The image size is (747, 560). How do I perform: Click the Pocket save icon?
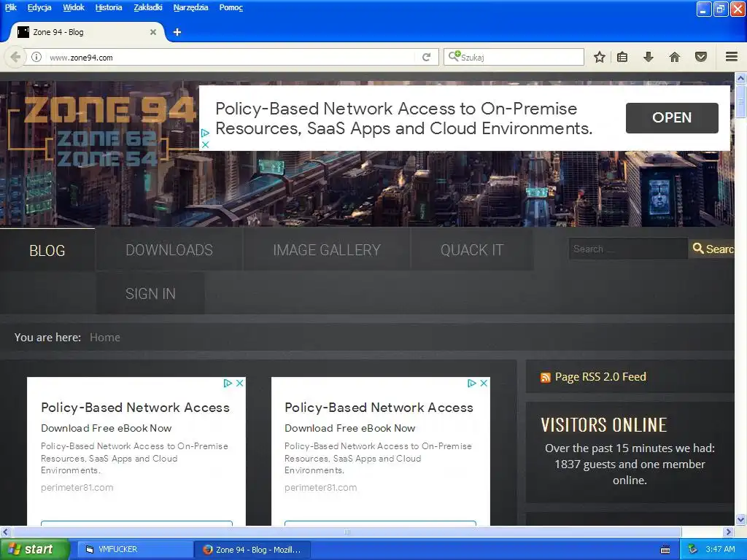point(701,57)
